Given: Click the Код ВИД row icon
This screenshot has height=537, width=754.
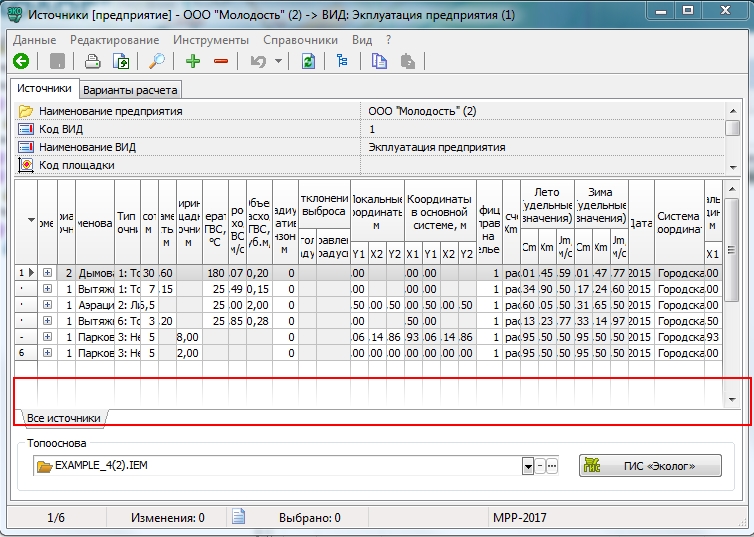Looking at the screenshot, I should (25, 129).
